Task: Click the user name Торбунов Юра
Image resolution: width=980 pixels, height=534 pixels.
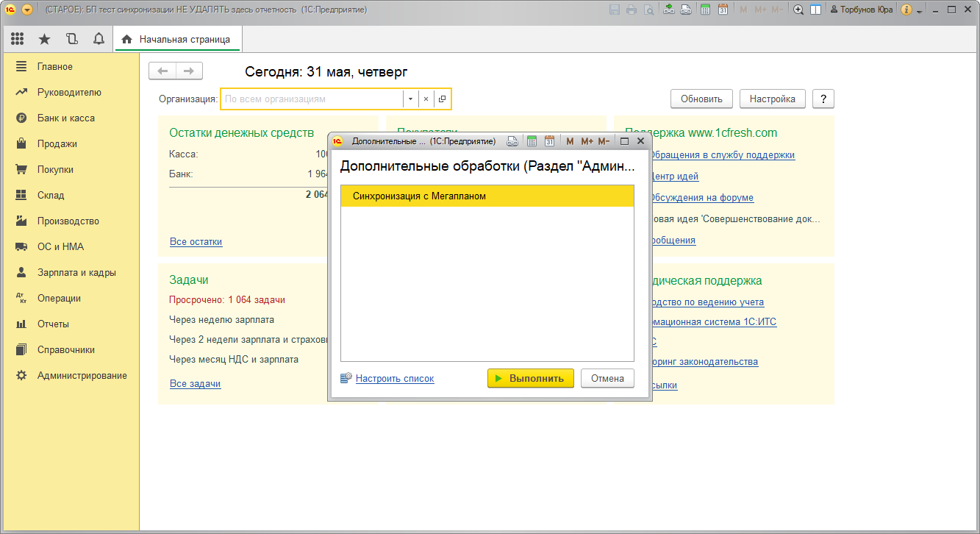Action: point(862,10)
